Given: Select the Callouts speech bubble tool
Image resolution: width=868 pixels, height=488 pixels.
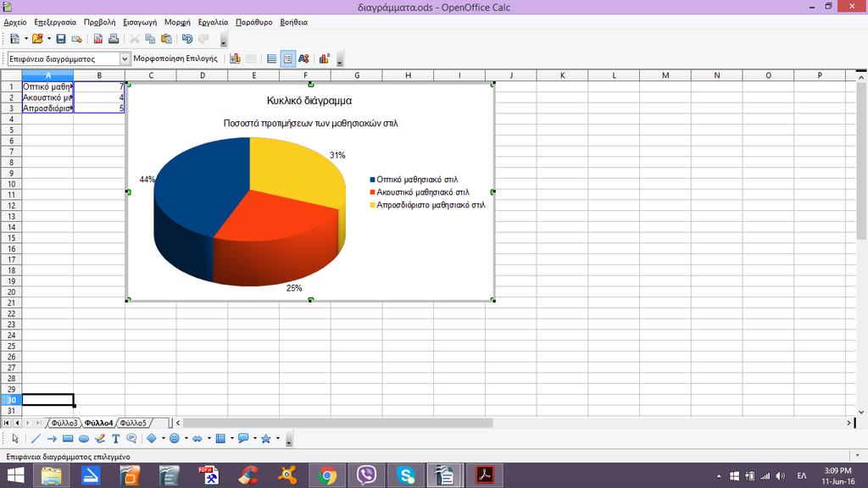Looking at the screenshot, I should pyautogui.click(x=131, y=439).
